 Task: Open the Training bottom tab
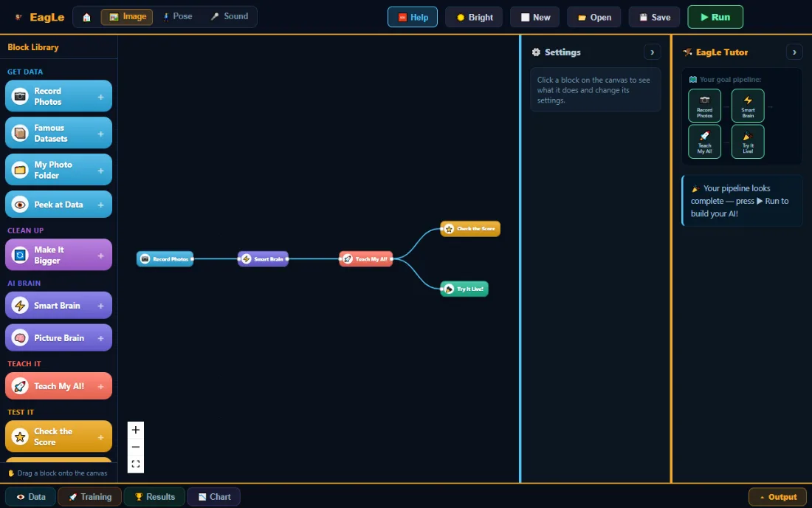tap(89, 497)
